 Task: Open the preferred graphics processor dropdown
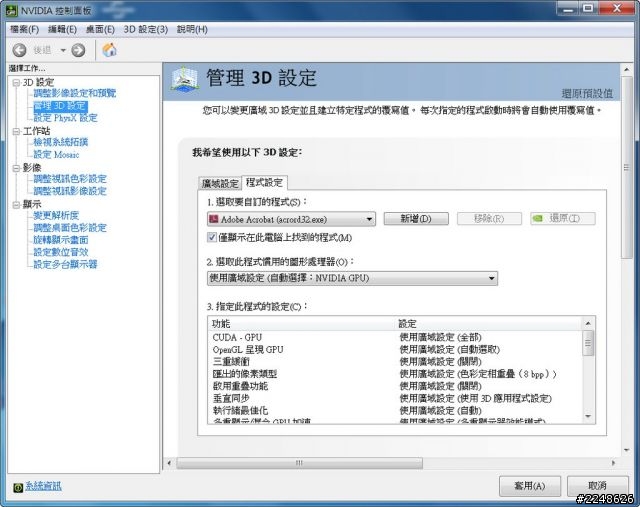[x=352, y=278]
